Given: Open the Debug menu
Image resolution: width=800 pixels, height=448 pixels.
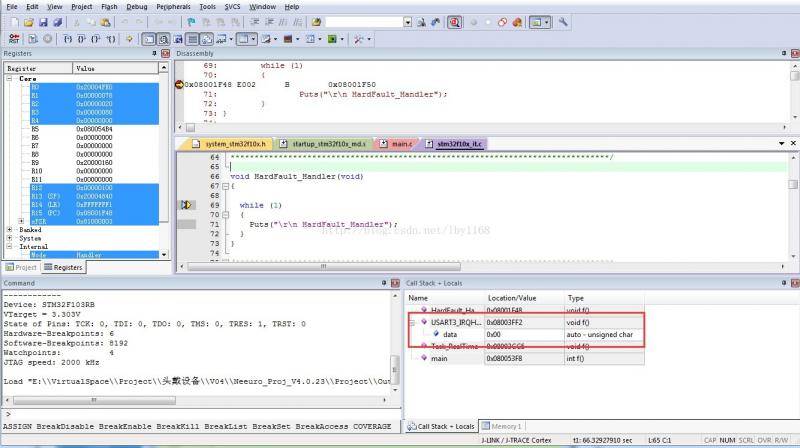Looking at the screenshot, I should 136,6.
